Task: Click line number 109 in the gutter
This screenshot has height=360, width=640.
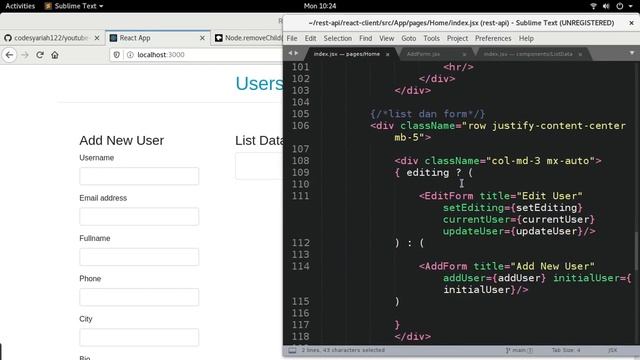Action: [300, 172]
